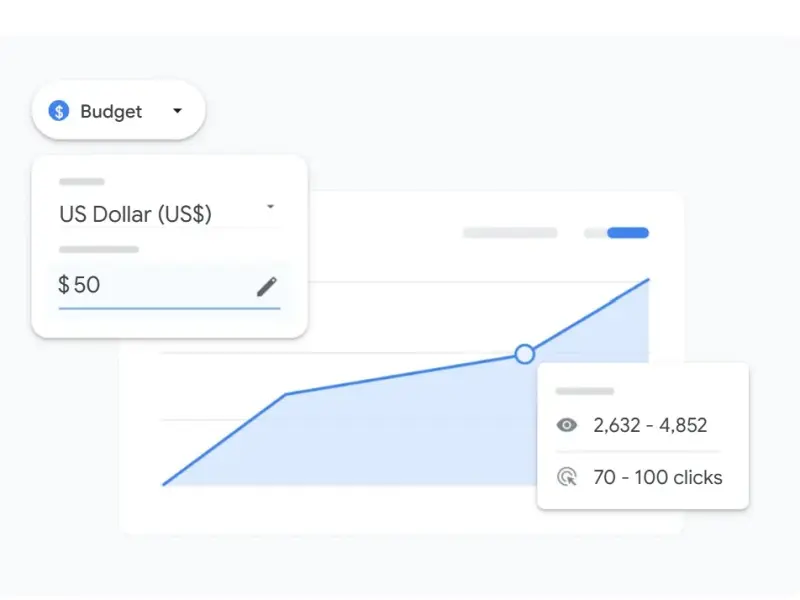
Task: Click the chart line's lower-left starting point
Action: coord(163,485)
